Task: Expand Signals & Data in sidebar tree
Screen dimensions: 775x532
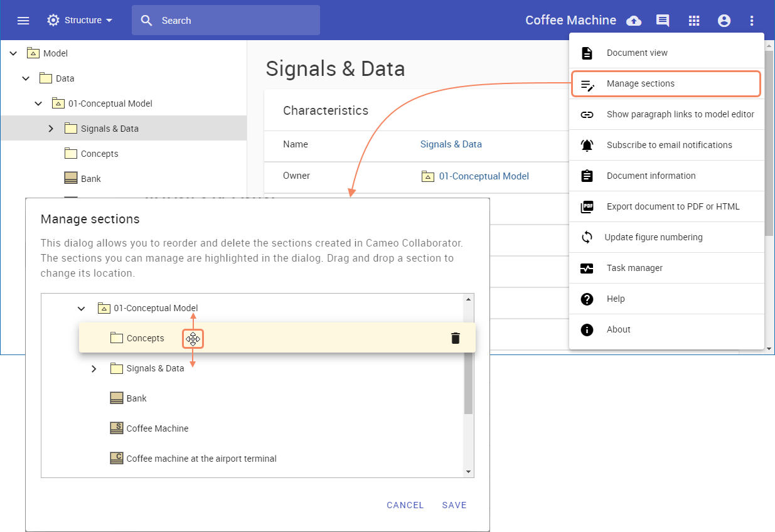Action: tap(51, 129)
